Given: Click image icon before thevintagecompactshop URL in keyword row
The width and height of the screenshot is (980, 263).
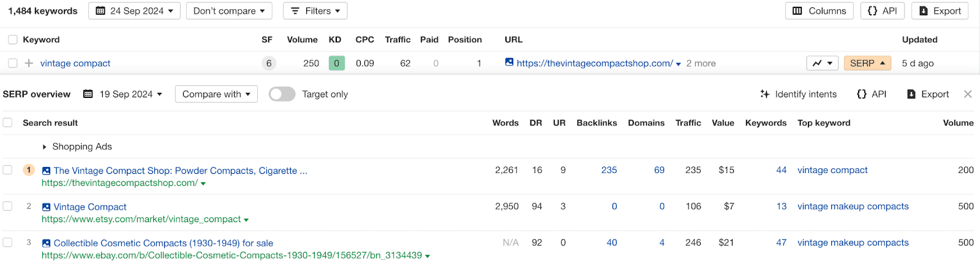Looking at the screenshot, I should [509, 62].
